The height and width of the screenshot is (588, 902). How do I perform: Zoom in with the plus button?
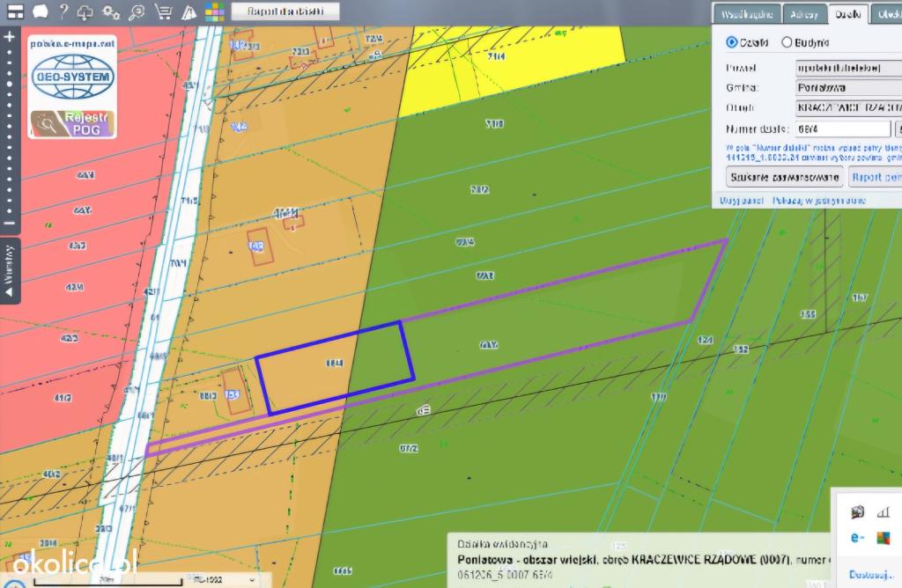coord(9,37)
